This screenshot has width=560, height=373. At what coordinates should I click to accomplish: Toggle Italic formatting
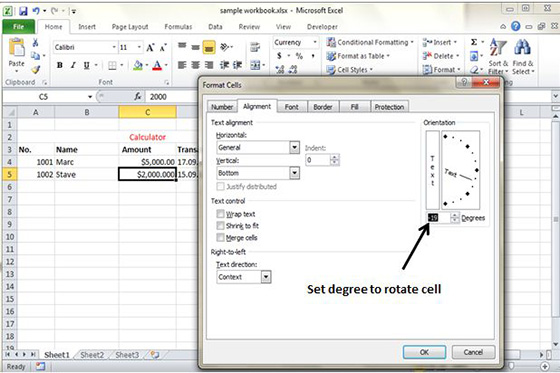(x=73, y=65)
